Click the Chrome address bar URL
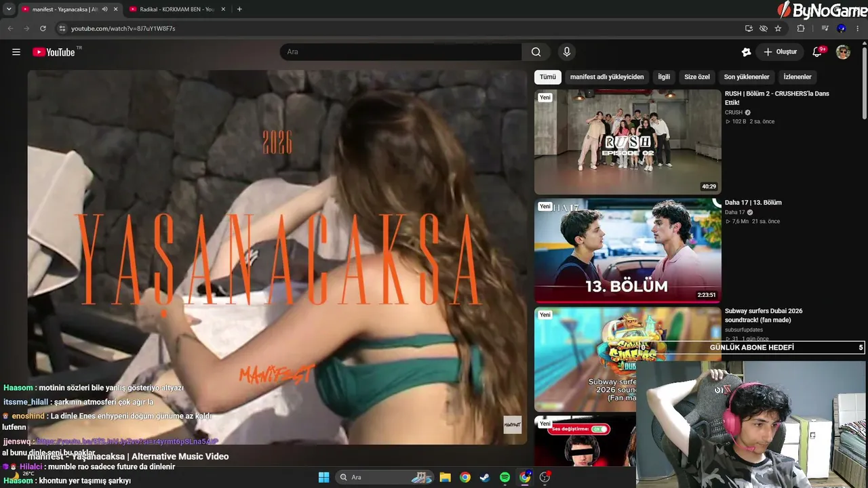Image resolution: width=868 pixels, height=488 pixels. [123, 28]
